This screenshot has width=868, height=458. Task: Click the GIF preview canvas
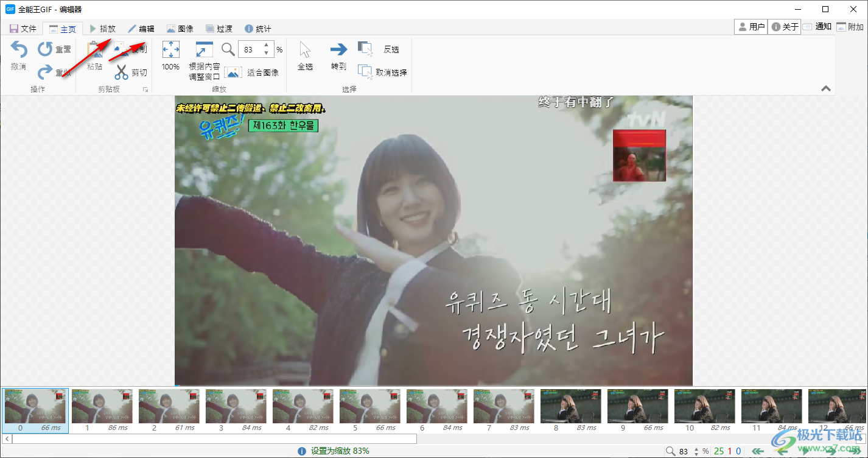(x=433, y=241)
